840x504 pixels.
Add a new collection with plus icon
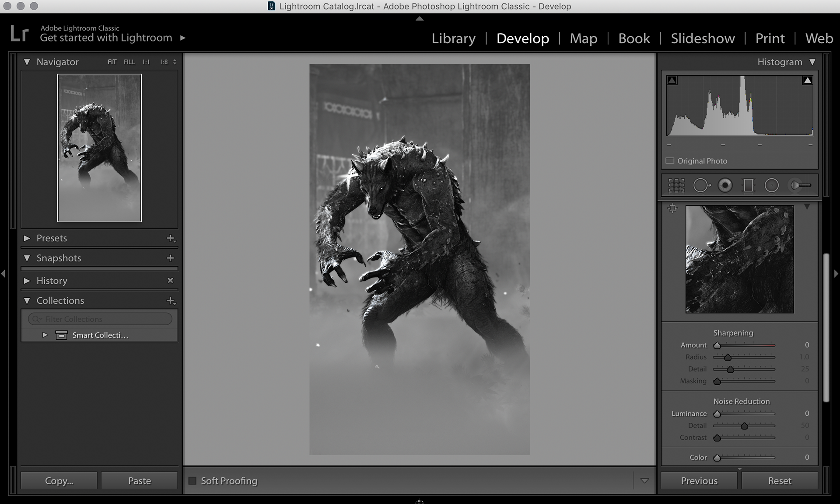tap(171, 301)
